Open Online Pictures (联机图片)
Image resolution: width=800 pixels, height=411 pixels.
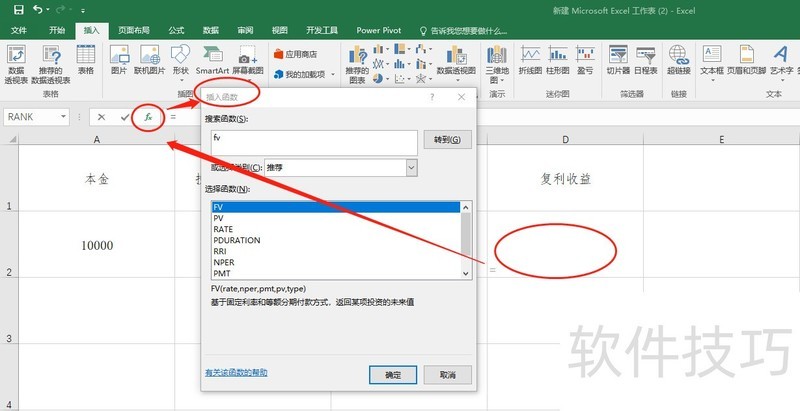(149, 60)
